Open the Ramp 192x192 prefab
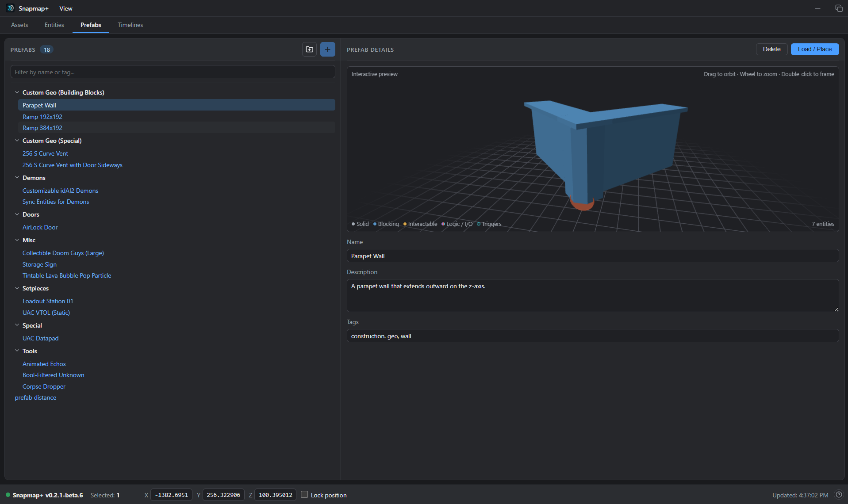Image resolution: width=848 pixels, height=504 pixels. click(42, 117)
